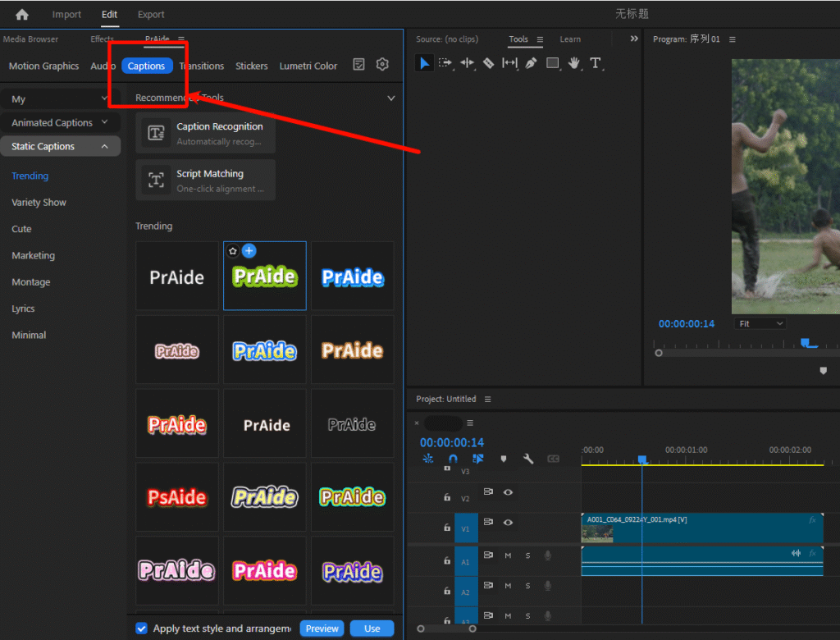
Task: Open plugin settings gear icon
Action: pos(382,65)
